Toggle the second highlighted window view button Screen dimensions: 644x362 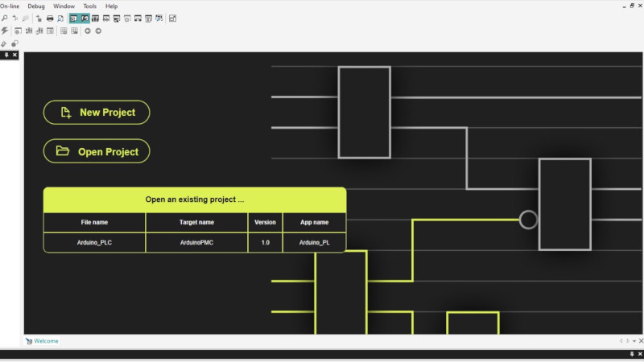click(x=85, y=18)
